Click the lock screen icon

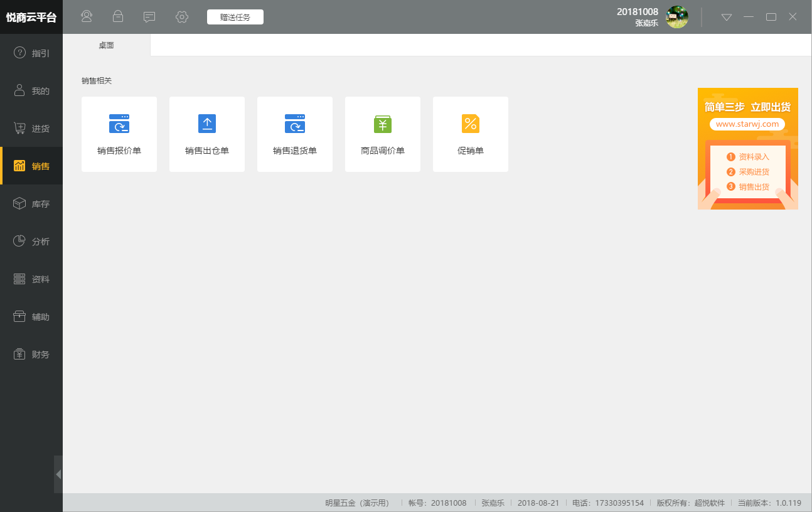pyautogui.click(x=118, y=17)
